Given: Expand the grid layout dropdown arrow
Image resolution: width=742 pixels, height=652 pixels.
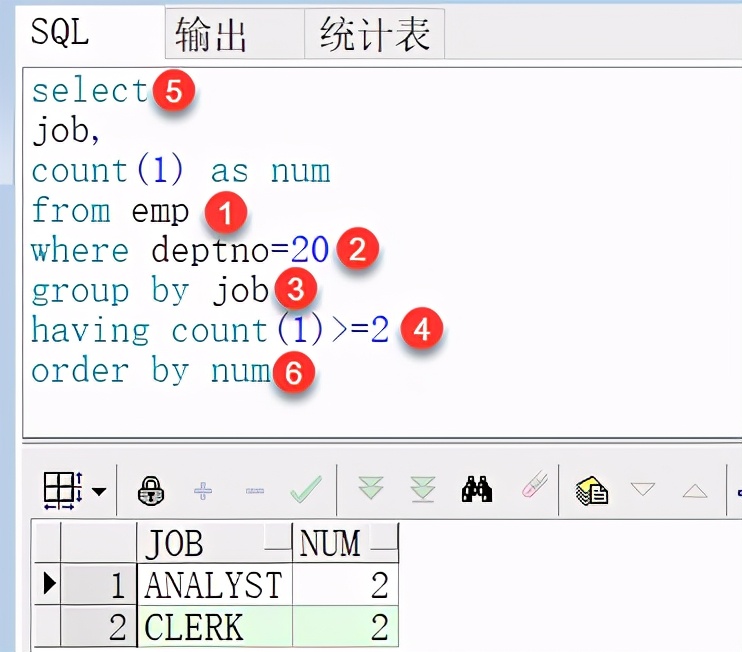Looking at the screenshot, I should pyautogui.click(x=99, y=492).
